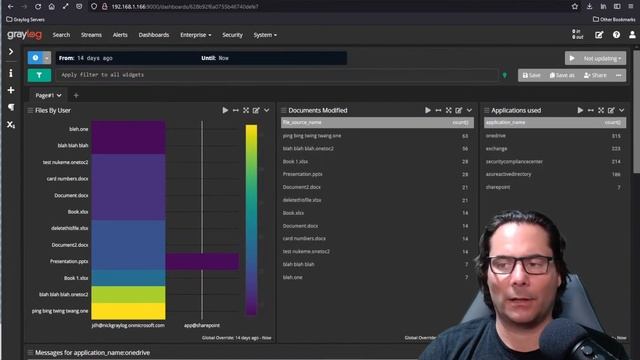Screen dimensions: 640x360
Task: Select the onedrive application row
Action: click(555, 136)
